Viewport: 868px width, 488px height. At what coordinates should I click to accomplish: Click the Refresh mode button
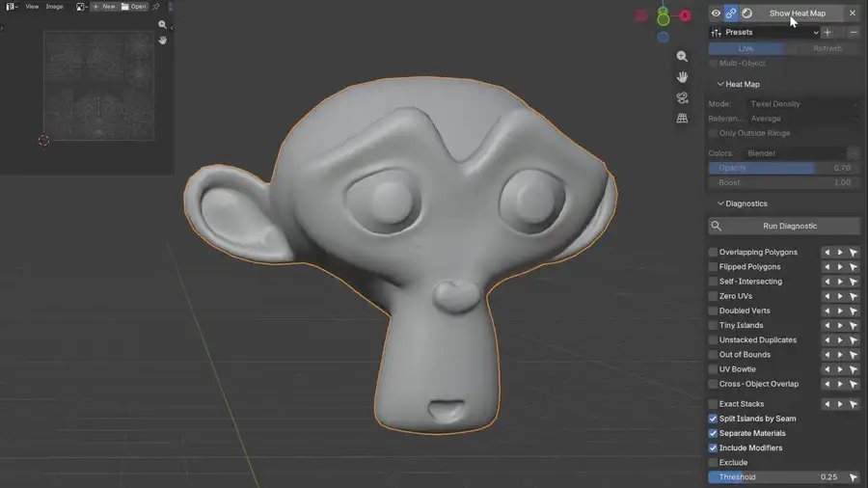[x=827, y=48]
